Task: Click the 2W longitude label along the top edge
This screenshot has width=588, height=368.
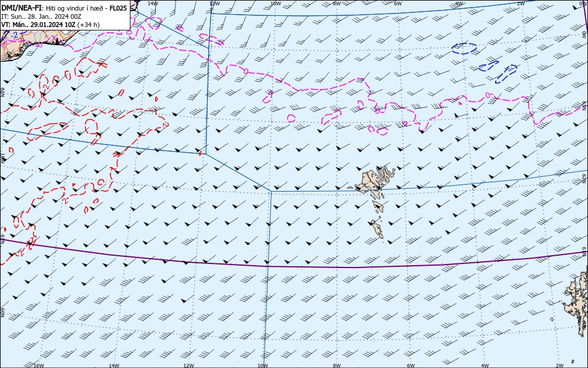Action: pos(520,4)
